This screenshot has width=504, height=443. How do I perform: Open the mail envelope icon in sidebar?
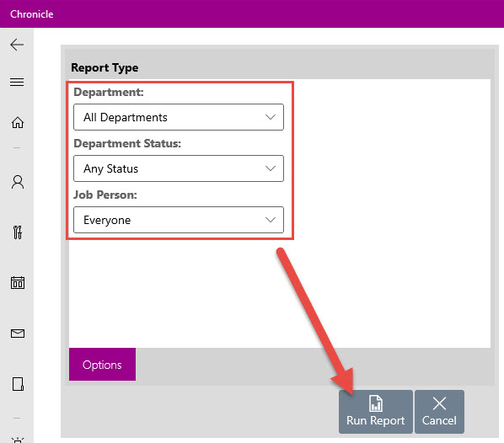tap(18, 334)
